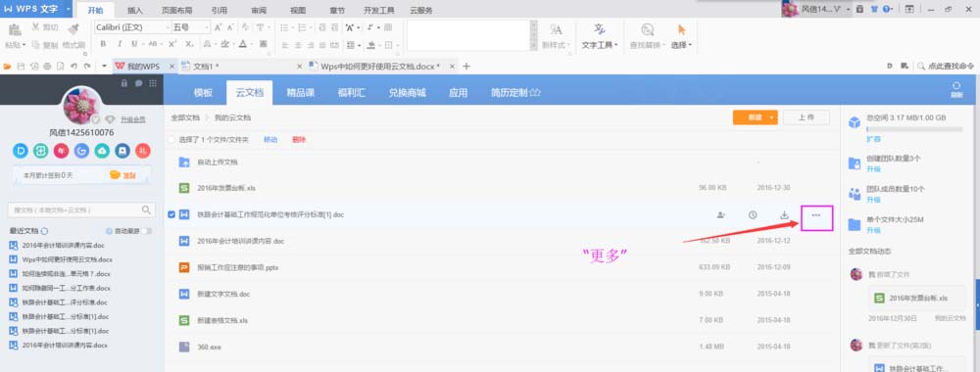Click the redo arrow in quick toolbar

click(x=87, y=67)
